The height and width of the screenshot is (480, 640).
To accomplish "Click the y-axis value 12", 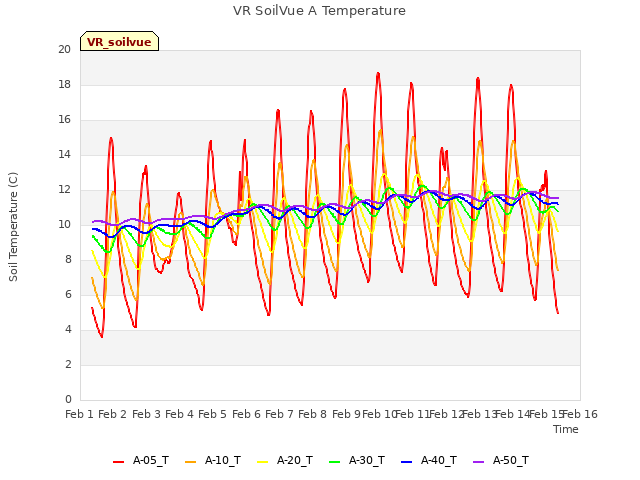I will click(x=64, y=189).
